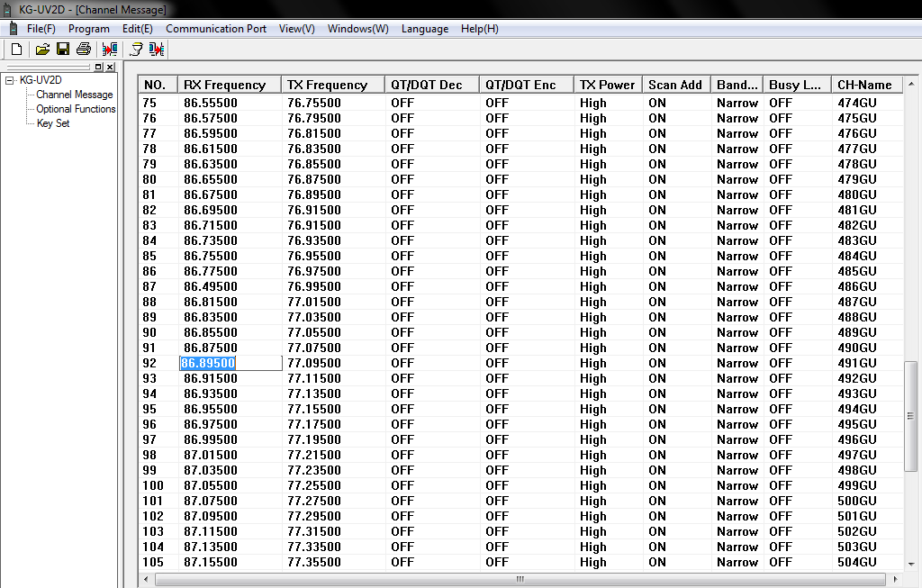Open the Communication Port menu
The image size is (922, 588).
pyautogui.click(x=216, y=29)
